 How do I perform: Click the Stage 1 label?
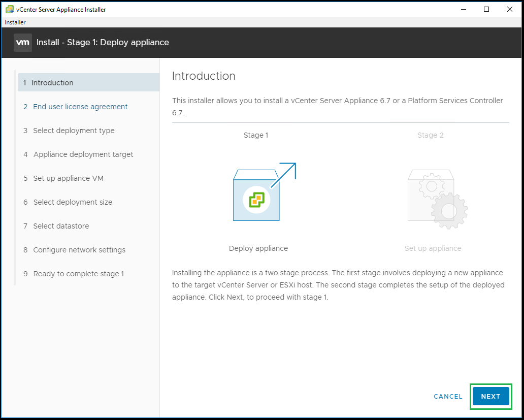point(256,135)
